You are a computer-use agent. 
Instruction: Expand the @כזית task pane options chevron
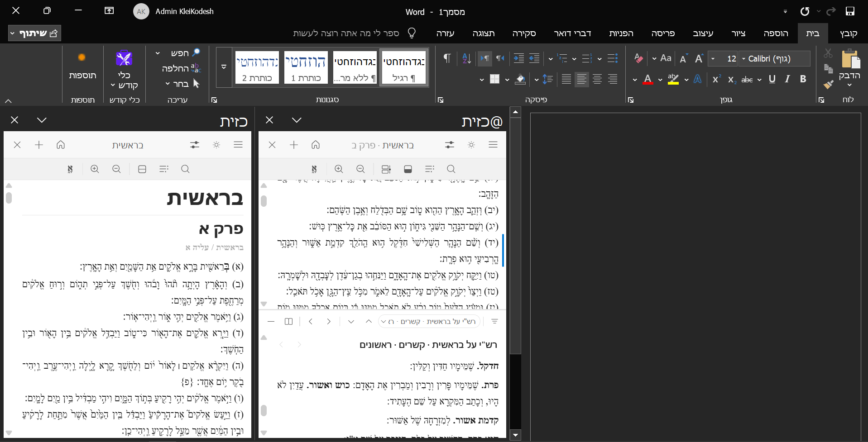coord(297,120)
